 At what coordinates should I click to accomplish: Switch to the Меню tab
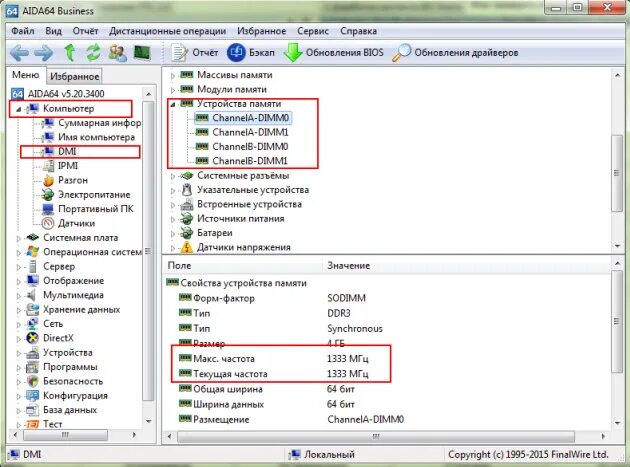pyautogui.click(x=26, y=75)
